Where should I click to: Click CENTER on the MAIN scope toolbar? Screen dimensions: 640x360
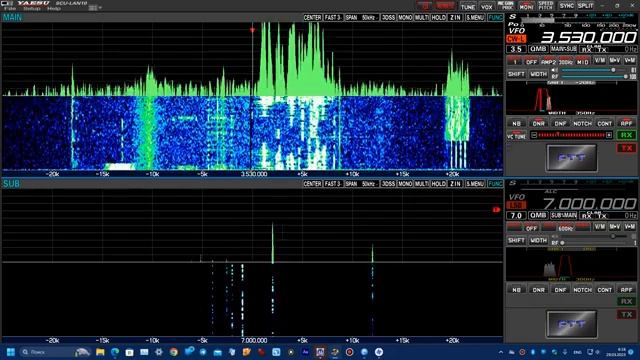pyautogui.click(x=312, y=18)
